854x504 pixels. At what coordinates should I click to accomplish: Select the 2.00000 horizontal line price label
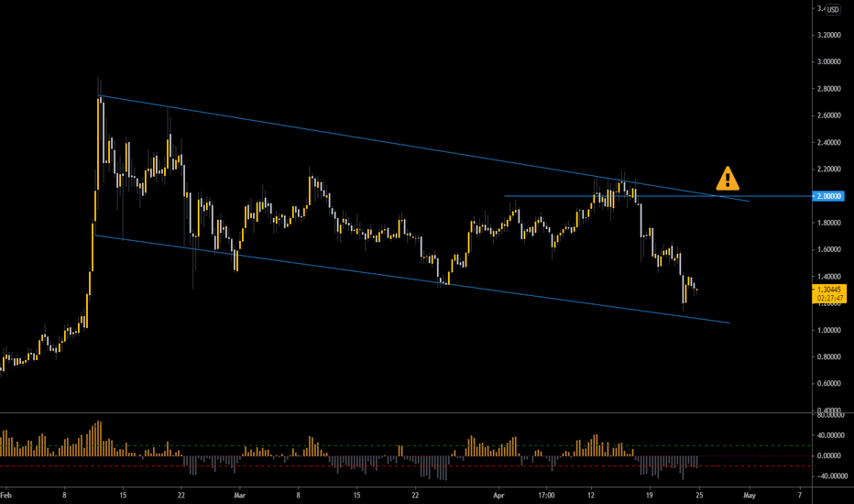828,196
